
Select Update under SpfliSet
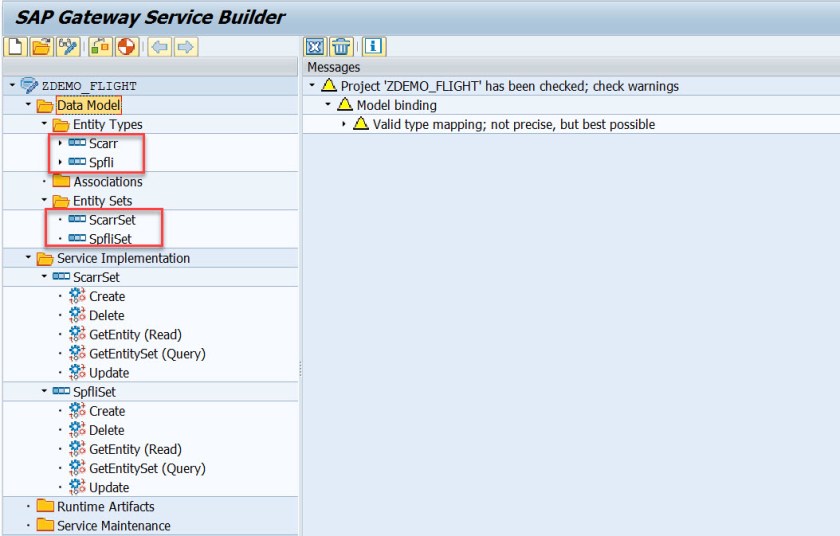tap(109, 487)
